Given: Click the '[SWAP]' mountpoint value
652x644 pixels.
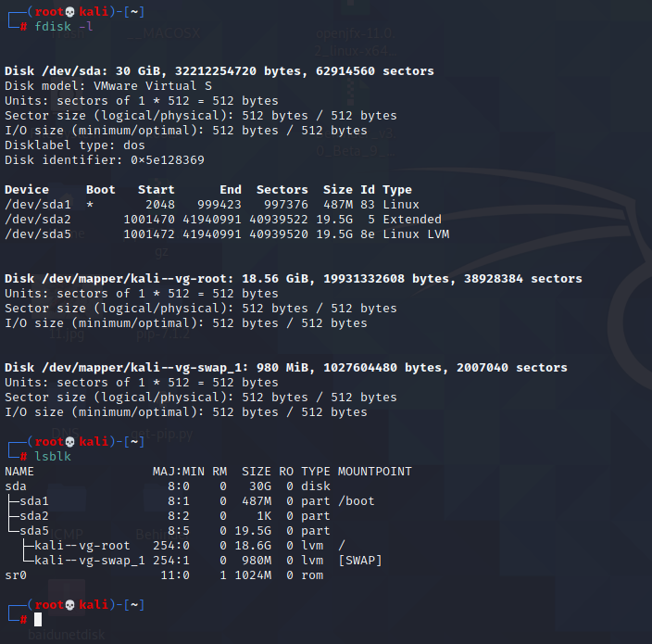Looking at the screenshot, I should pos(360,561).
